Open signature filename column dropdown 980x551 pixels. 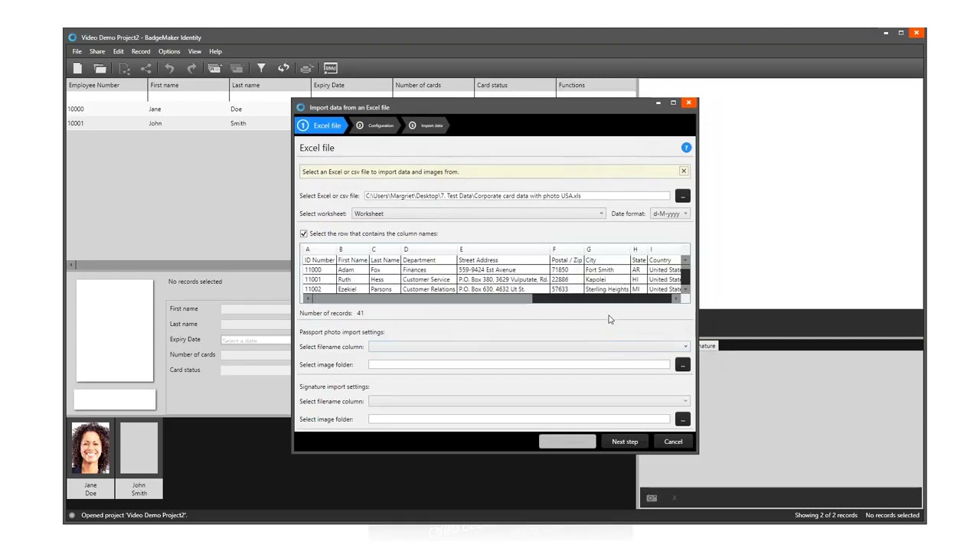(x=528, y=401)
